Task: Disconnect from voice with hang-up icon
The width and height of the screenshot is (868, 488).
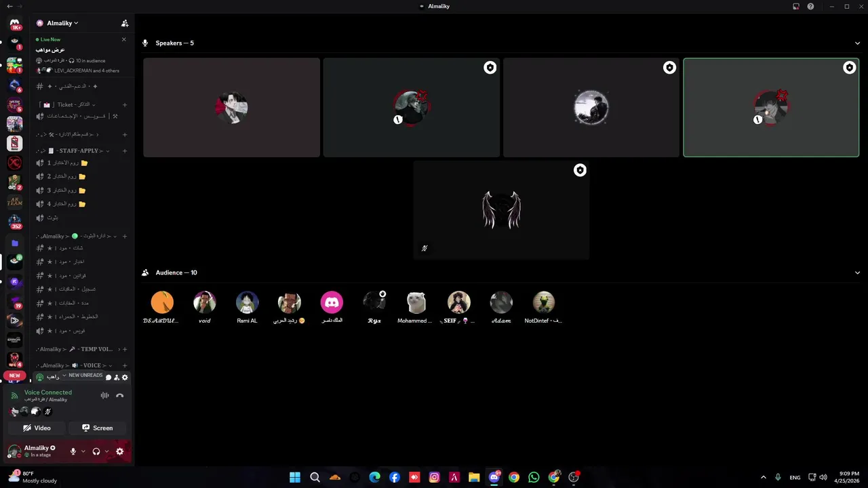Action: click(x=120, y=396)
